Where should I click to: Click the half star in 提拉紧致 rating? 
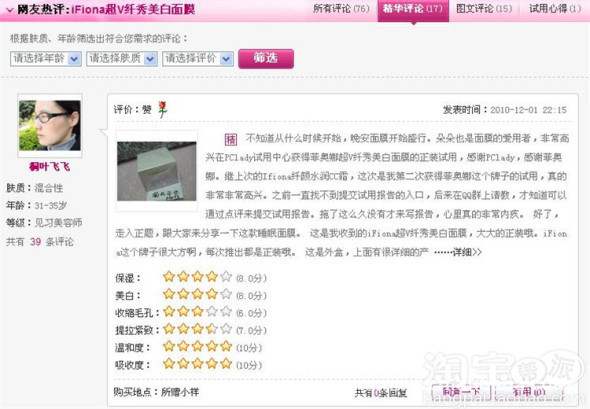click(211, 329)
